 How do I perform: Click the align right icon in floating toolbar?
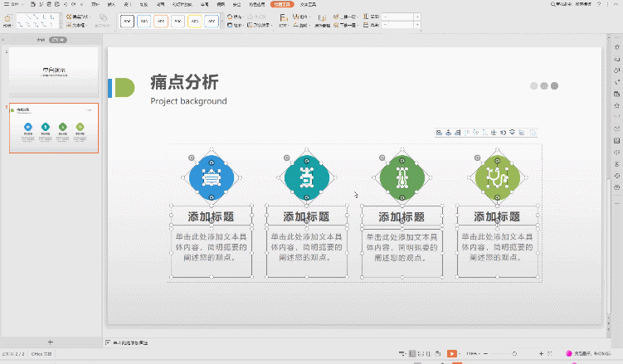[458, 133]
